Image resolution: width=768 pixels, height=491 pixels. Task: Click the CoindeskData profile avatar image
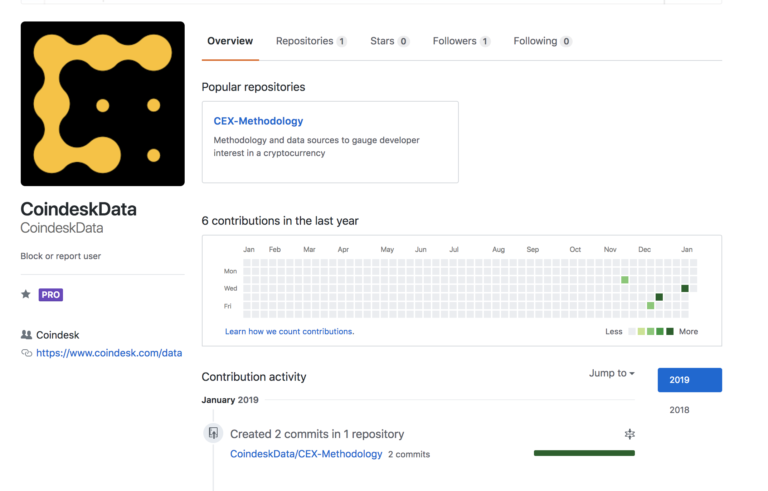tap(103, 103)
